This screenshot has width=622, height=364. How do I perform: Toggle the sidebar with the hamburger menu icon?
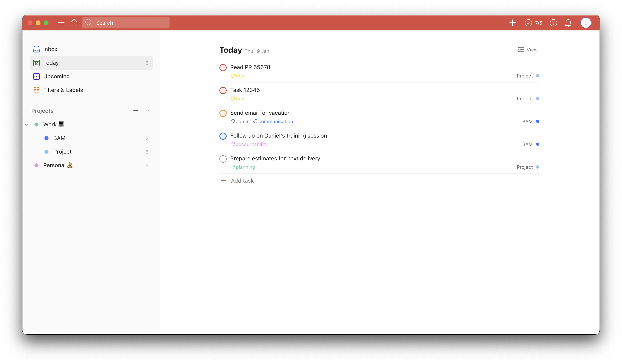tap(61, 23)
